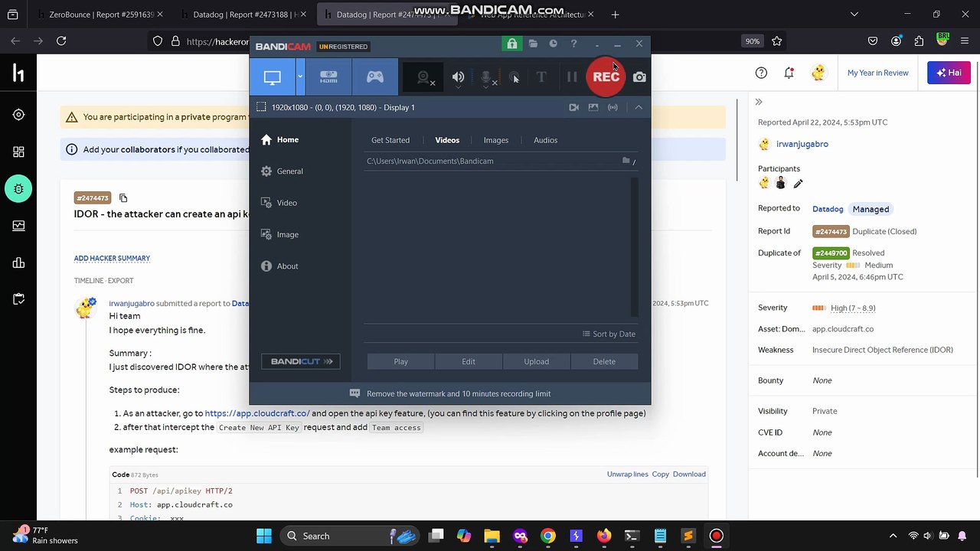Launch Bandicut from the sidebar button

301,361
